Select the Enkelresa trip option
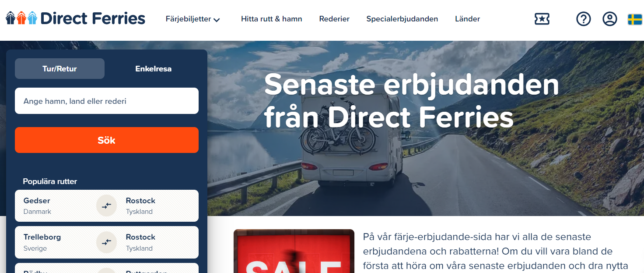This screenshot has height=273, width=644. click(154, 69)
